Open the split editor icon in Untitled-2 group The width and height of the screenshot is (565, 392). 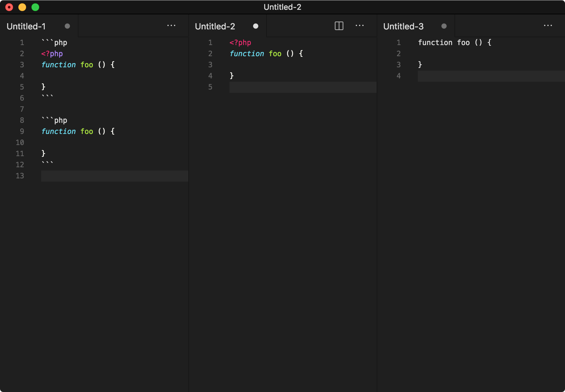339,25
